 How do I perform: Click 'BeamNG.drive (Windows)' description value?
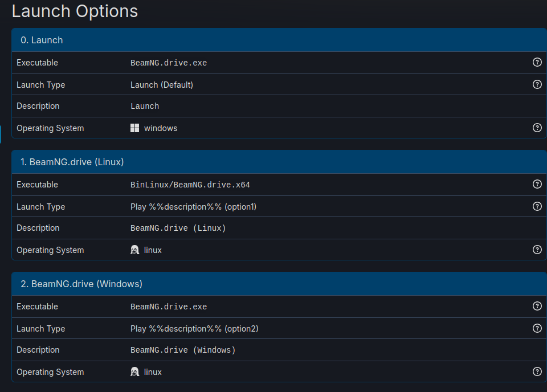183,350
